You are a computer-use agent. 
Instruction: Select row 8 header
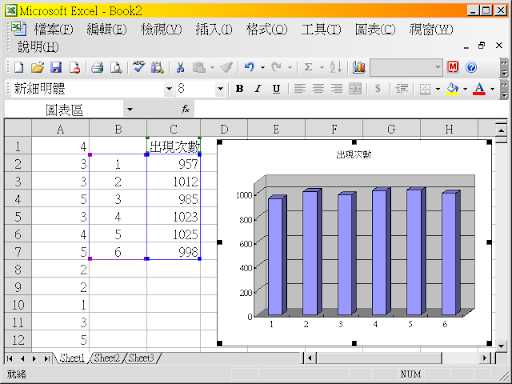(18, 269)
